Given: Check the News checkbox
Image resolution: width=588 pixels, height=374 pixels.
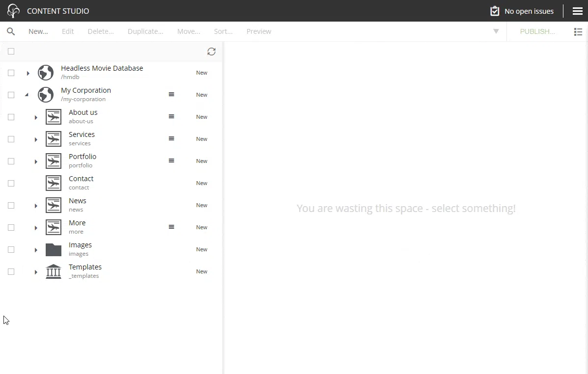Looking at the screenshot, I should tap(11, 206).
